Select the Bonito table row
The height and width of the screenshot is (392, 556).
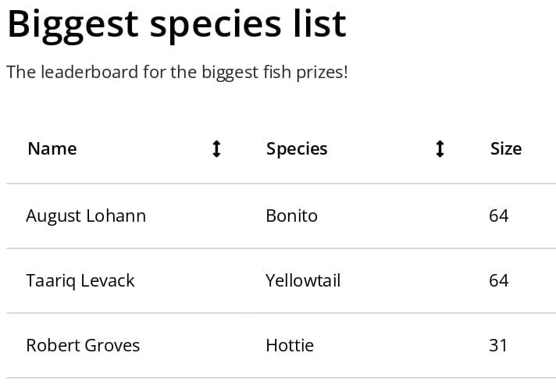tap(281, 216)
